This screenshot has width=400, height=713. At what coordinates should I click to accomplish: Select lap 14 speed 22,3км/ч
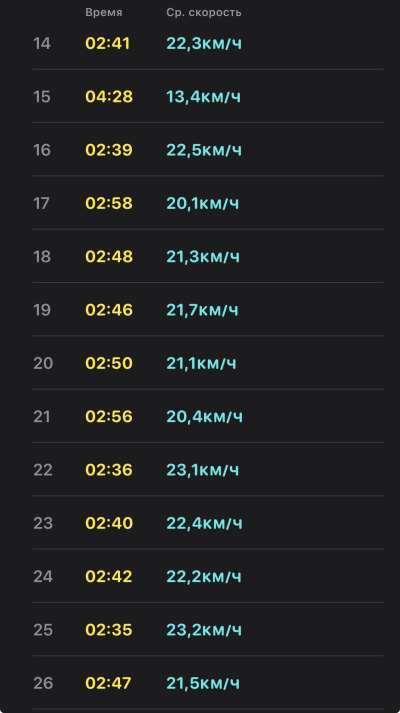click(x=204, y=44)
